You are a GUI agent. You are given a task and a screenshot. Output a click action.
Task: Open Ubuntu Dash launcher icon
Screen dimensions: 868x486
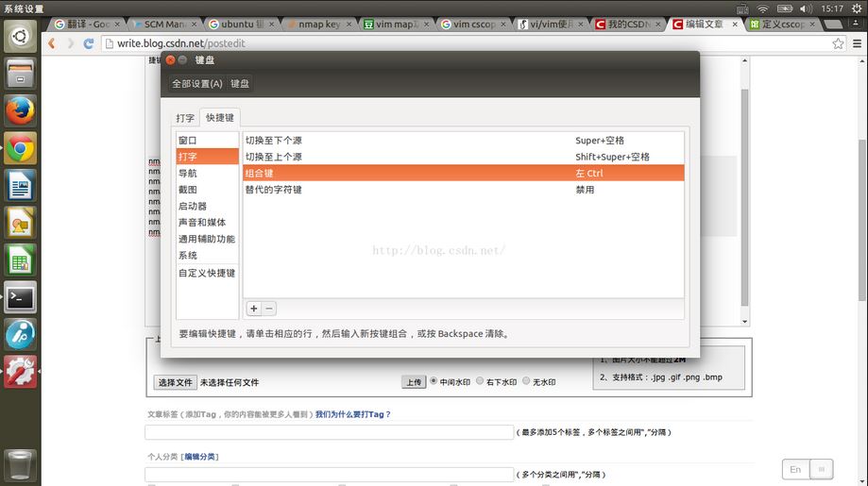(21, 37)
